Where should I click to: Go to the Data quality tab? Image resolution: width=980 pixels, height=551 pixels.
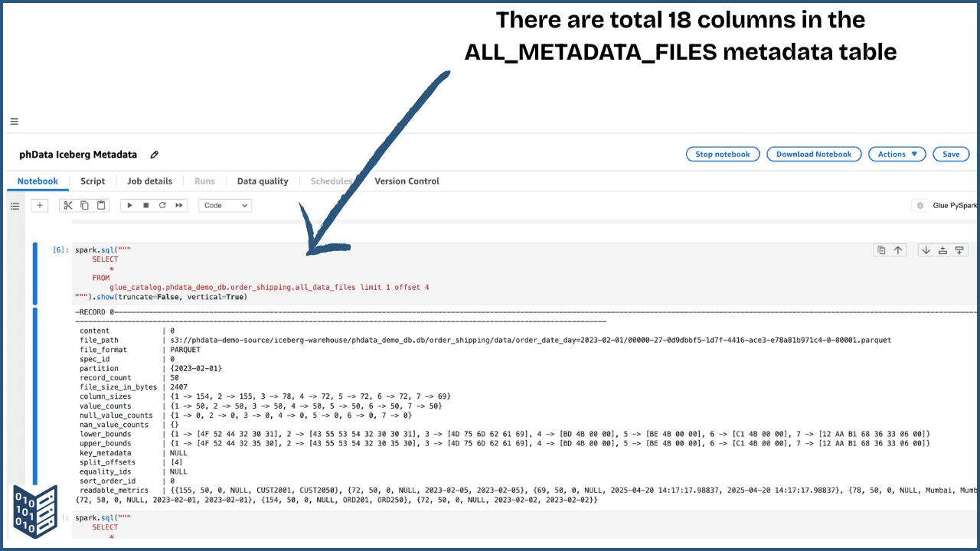tap(263, 181)
